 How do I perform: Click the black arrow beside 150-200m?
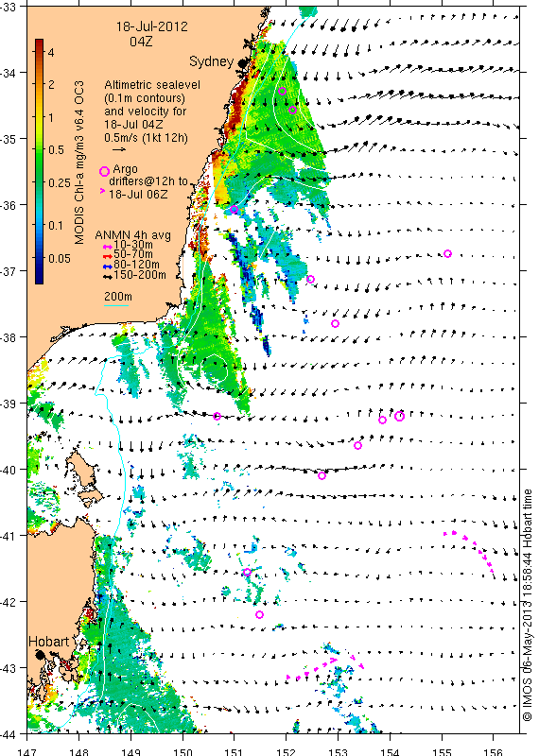108,277
